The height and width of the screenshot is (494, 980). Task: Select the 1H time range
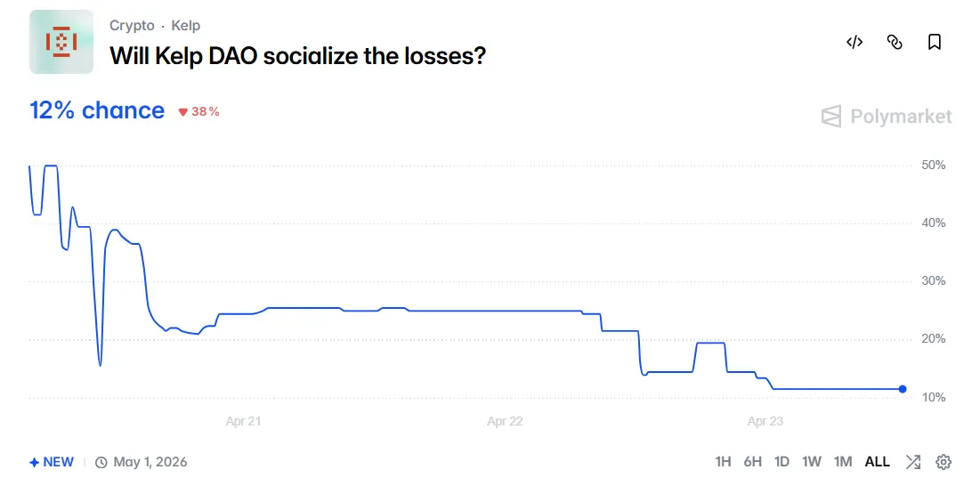[x=723, y=462]
